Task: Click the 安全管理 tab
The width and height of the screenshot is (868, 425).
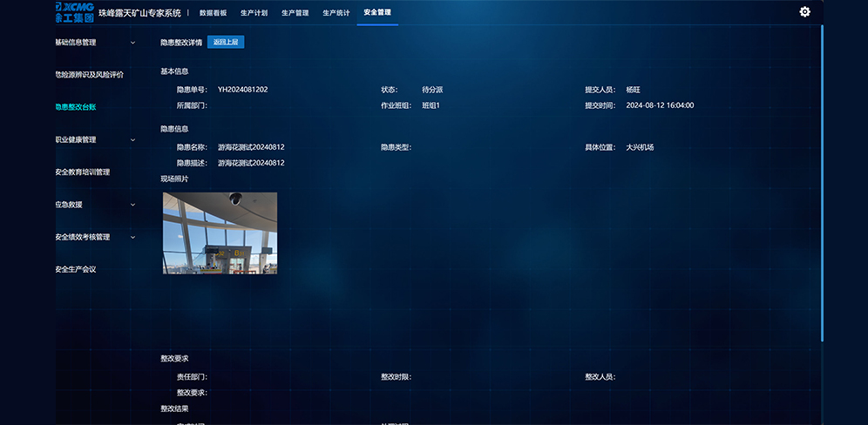Action: point(377,13)
